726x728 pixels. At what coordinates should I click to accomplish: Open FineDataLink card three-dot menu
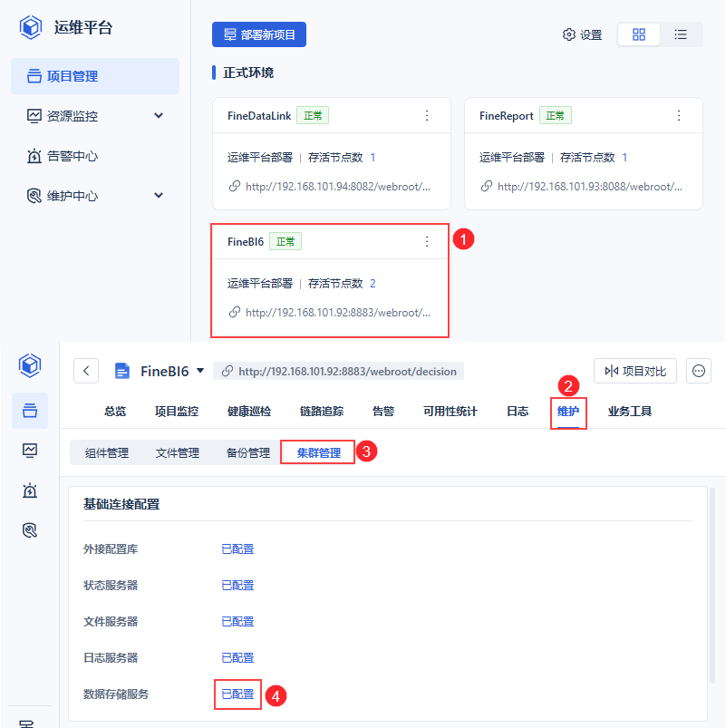[427, 116]
